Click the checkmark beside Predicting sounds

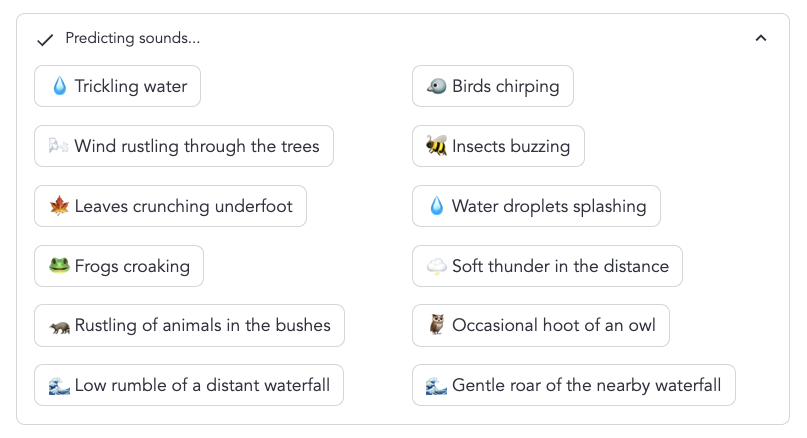[x=44, y=40]
